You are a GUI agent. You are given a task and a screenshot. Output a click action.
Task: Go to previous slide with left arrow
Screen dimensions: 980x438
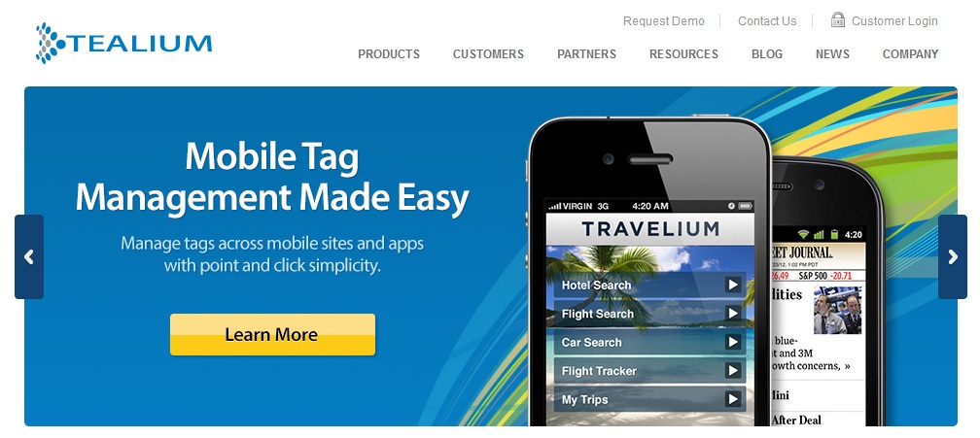pyautogui.click(x=29, y=257)
